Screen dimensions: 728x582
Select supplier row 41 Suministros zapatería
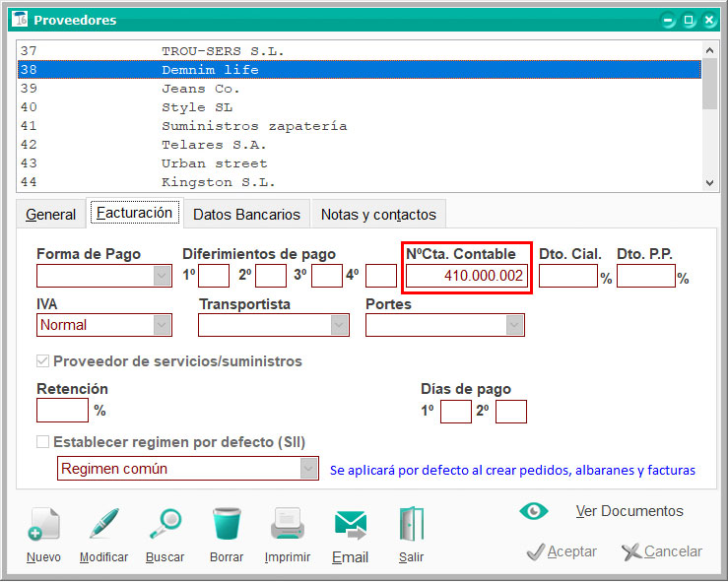360,126
